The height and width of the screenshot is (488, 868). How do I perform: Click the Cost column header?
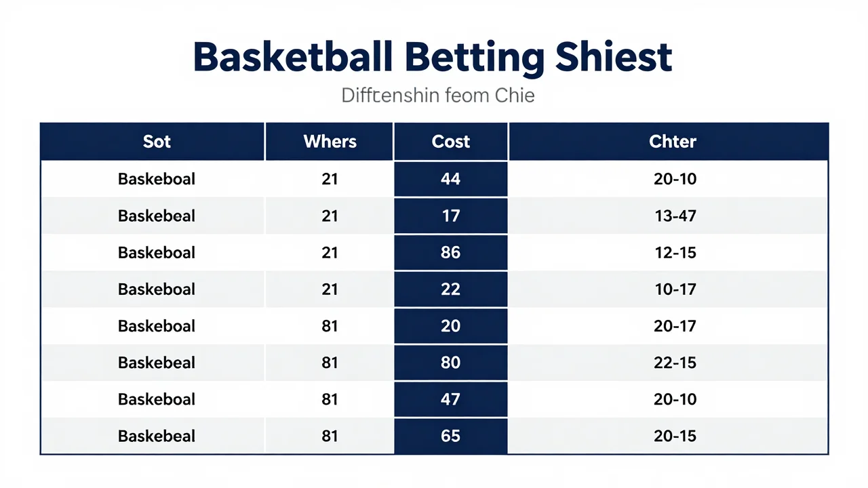coord(451,142)
